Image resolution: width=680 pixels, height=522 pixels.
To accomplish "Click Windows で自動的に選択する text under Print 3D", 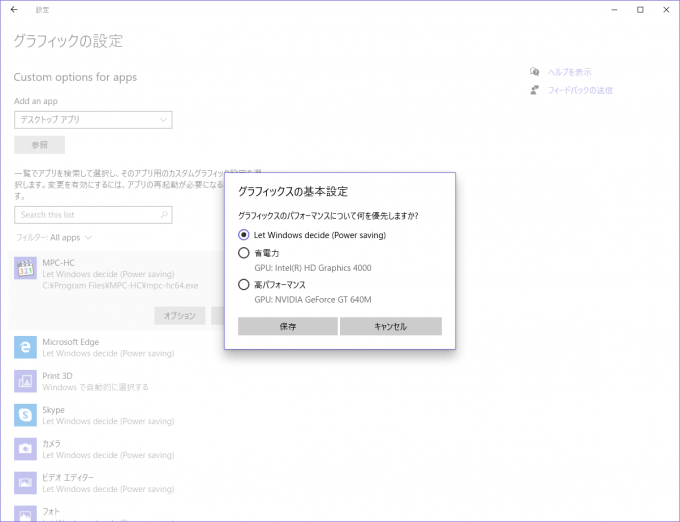I will tap(95, 387).
